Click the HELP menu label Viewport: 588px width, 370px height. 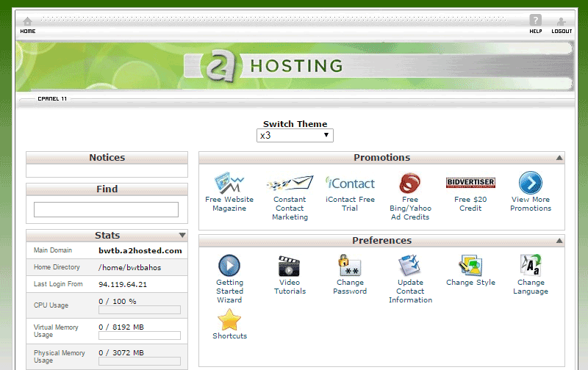(x=536, y=32)
